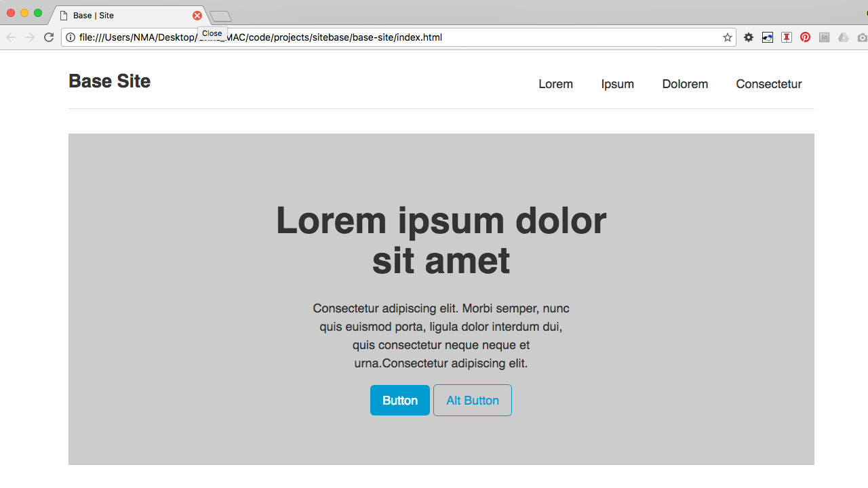Bookmark this page with the star icon
Viewport: 868px width, 488px height.
(728, 37)
